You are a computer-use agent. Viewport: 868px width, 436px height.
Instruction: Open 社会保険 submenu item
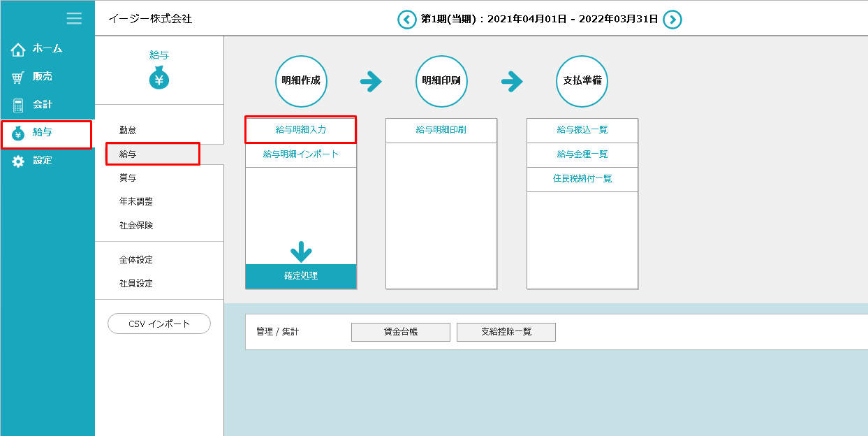click(135, 226)
